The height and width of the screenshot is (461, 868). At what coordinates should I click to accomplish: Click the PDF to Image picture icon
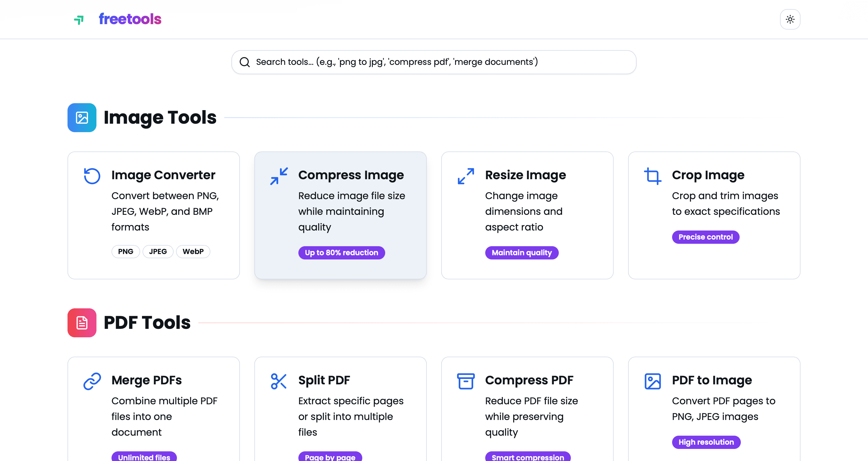653,381
